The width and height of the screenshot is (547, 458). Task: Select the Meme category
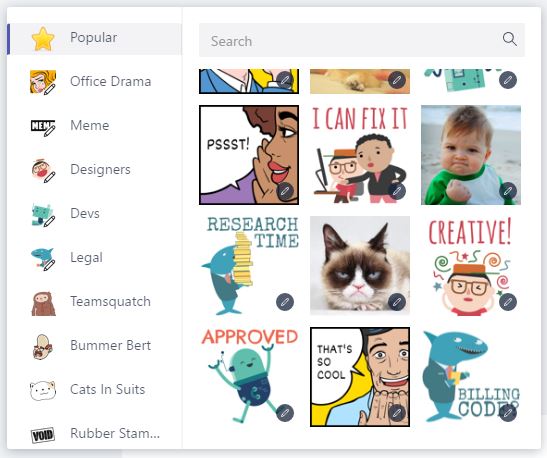(x=94, y=126)
